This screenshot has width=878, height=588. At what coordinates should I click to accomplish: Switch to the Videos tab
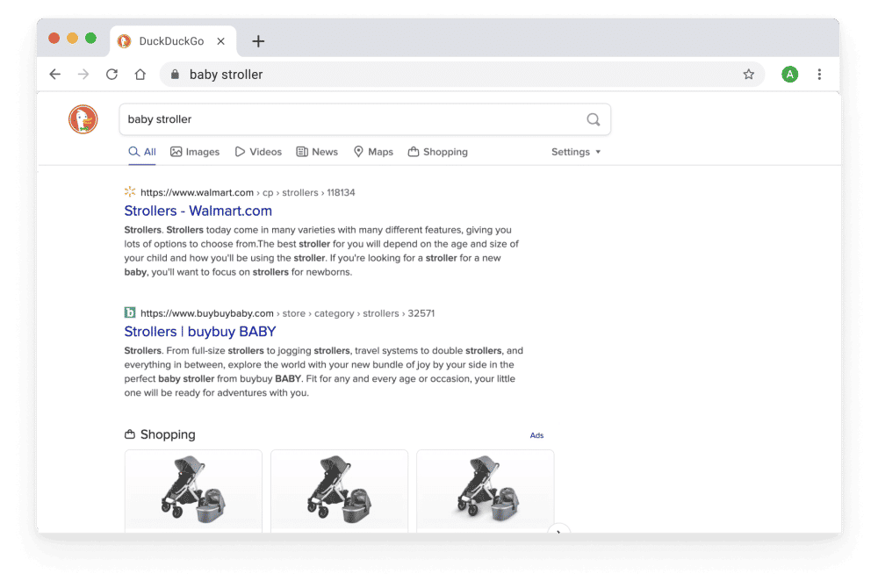[x=258, y=152]
